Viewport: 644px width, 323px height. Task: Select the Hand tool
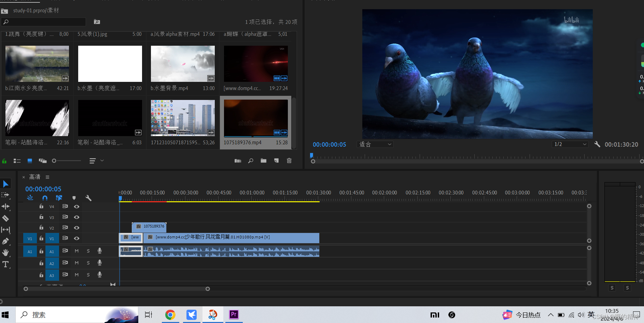[x=5, y=253]
